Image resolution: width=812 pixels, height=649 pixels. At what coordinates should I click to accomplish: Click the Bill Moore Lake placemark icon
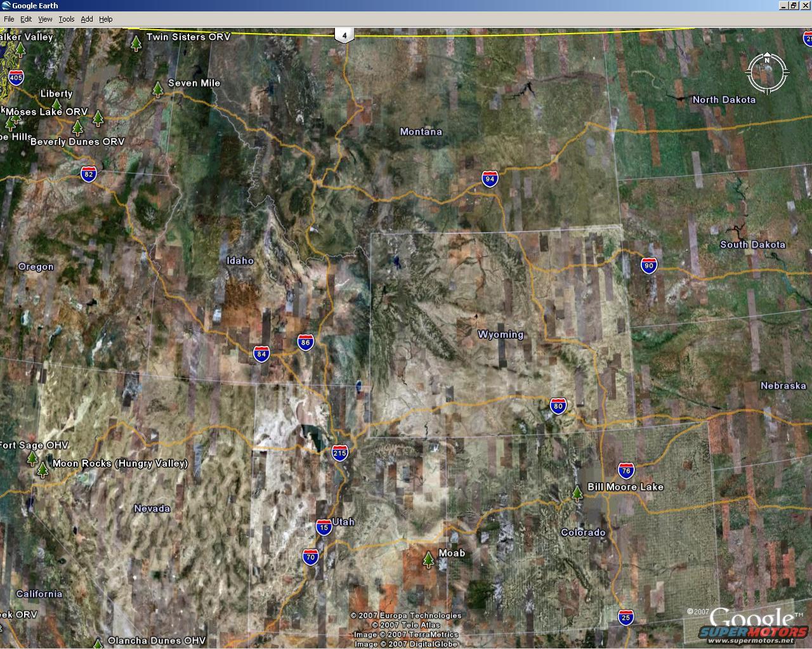coord(577,493)
